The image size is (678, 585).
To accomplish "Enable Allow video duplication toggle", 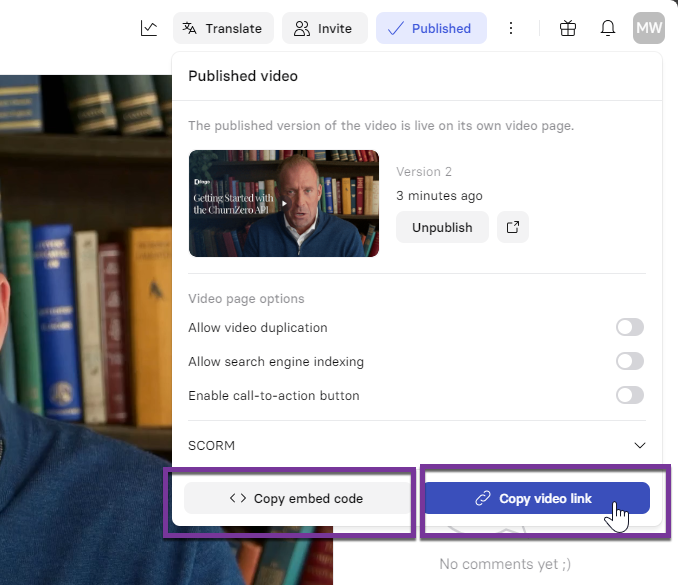I will coord(630,327).
